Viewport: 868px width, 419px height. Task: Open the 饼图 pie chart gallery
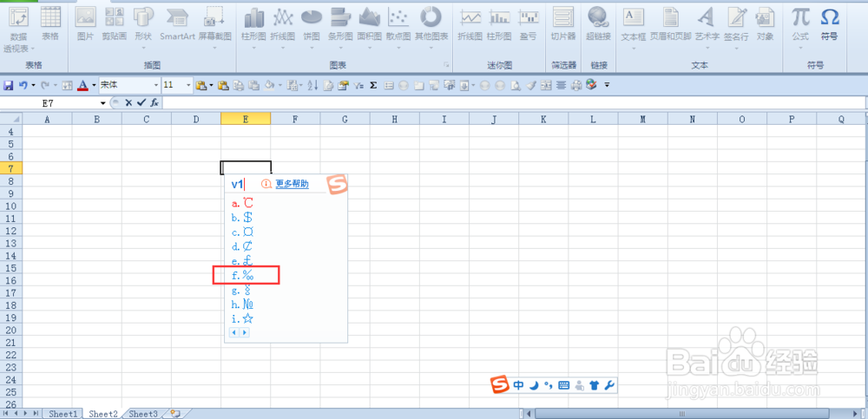pyautogui.click(x=312, y=29)
